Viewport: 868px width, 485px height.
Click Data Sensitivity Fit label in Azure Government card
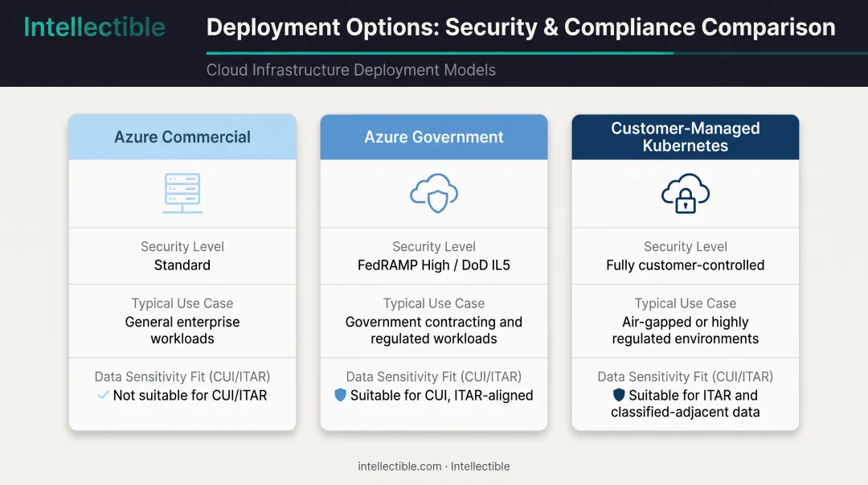434,377
